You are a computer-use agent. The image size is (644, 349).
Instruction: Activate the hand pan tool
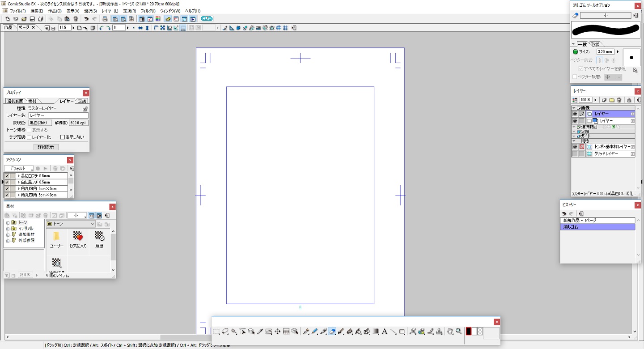click(x=450, y=332)
